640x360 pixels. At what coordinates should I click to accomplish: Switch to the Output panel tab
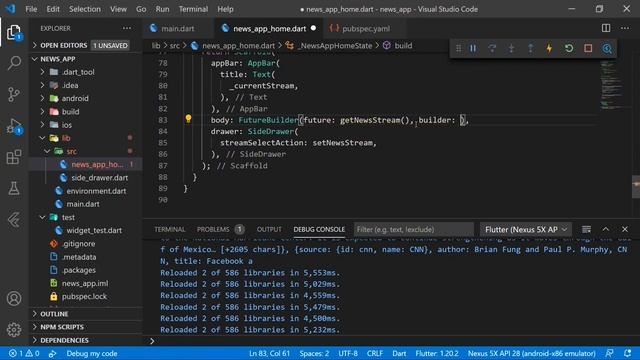click(269, 229)
